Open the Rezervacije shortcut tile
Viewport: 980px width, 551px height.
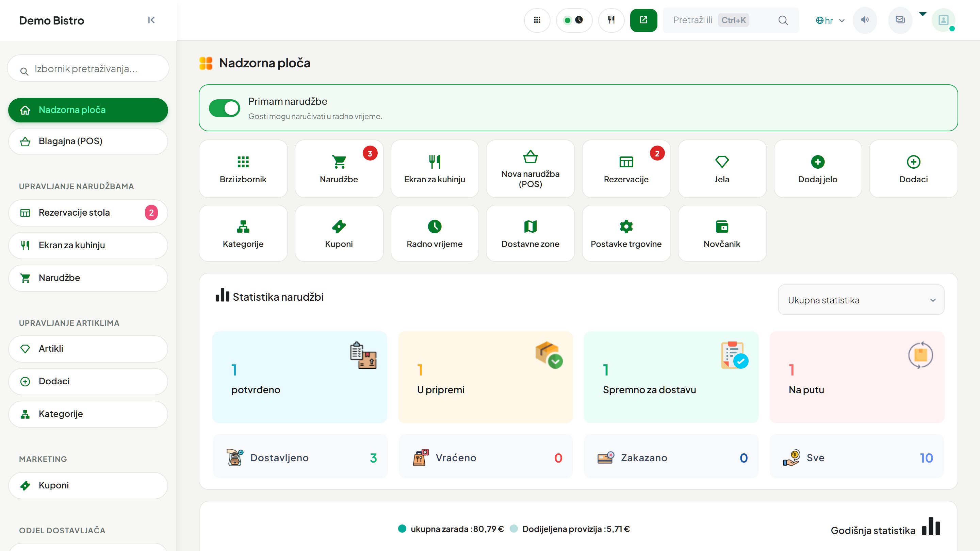tap(626, 168)
